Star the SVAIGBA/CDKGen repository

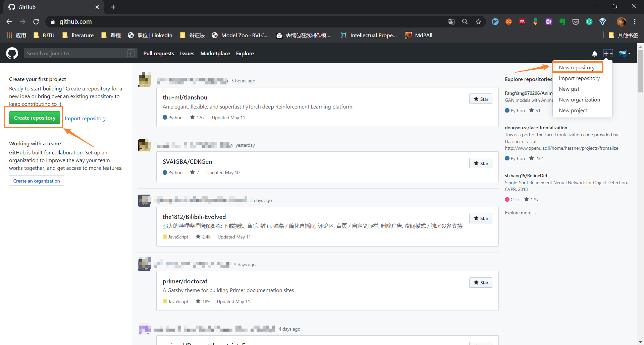pyautogui.click(x=481, y=163)
